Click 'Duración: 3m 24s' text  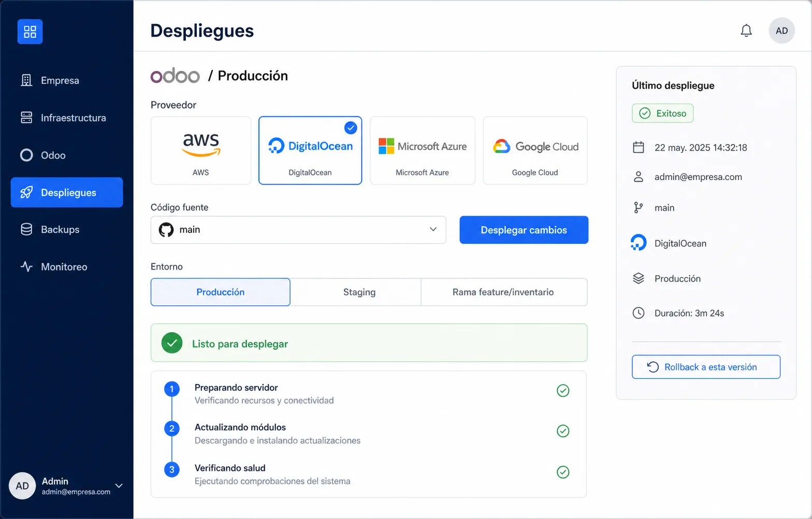click(689, 313)
